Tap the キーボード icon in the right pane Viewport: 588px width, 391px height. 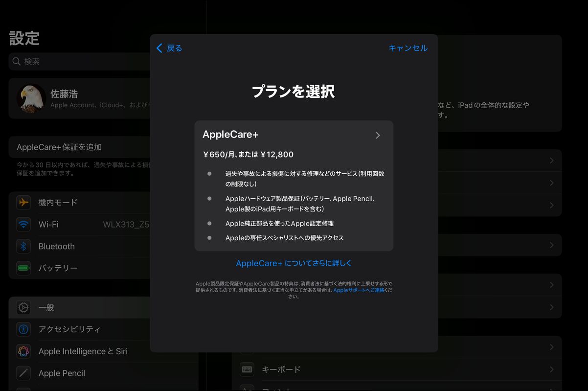[x=247, y=369]
